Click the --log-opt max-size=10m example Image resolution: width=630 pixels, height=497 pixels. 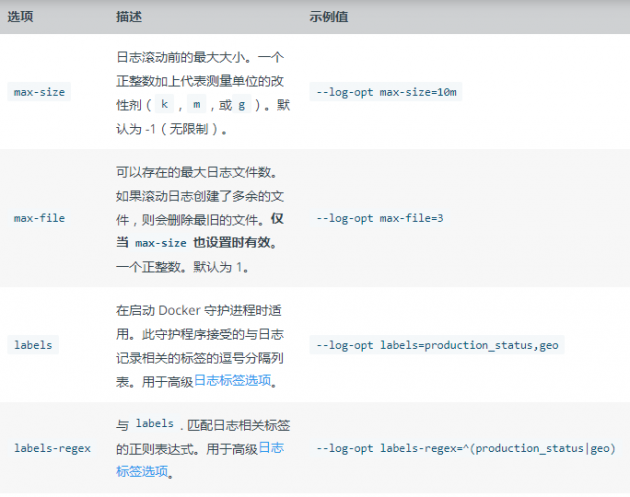click(386, 92)
